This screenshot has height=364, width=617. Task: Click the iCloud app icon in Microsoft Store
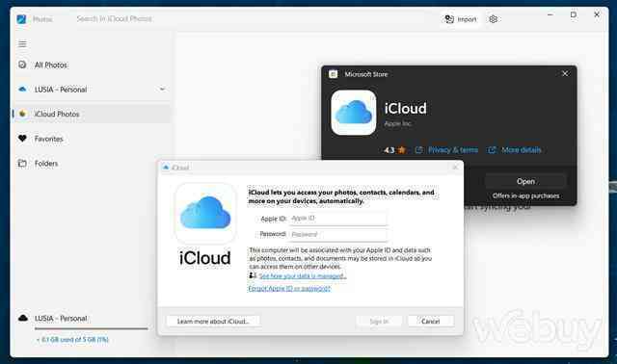point(354,113)
